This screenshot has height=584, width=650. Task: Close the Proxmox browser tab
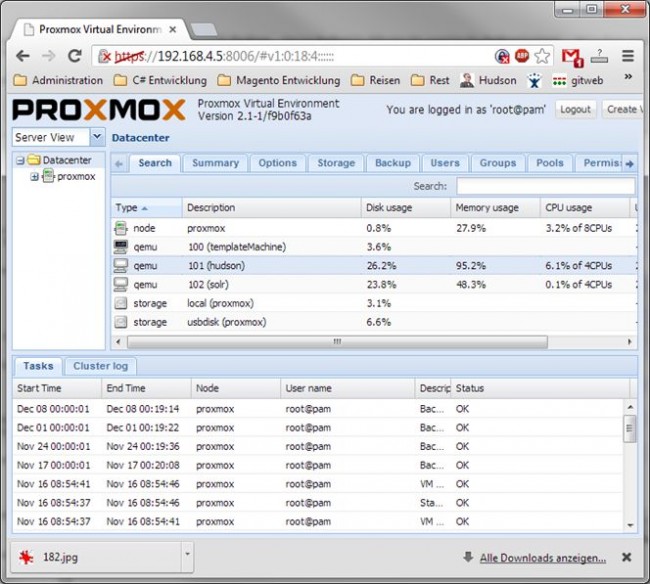[x=173, y=29]
